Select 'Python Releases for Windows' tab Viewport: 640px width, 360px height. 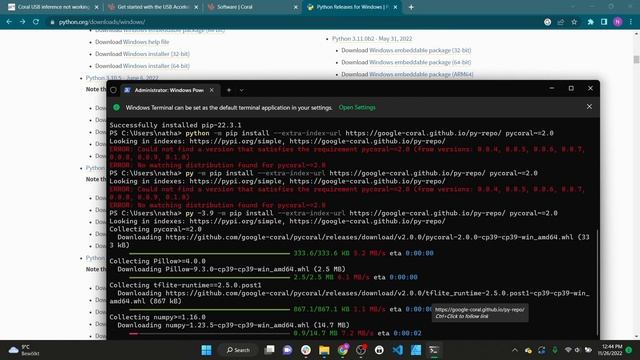point(352,7)
